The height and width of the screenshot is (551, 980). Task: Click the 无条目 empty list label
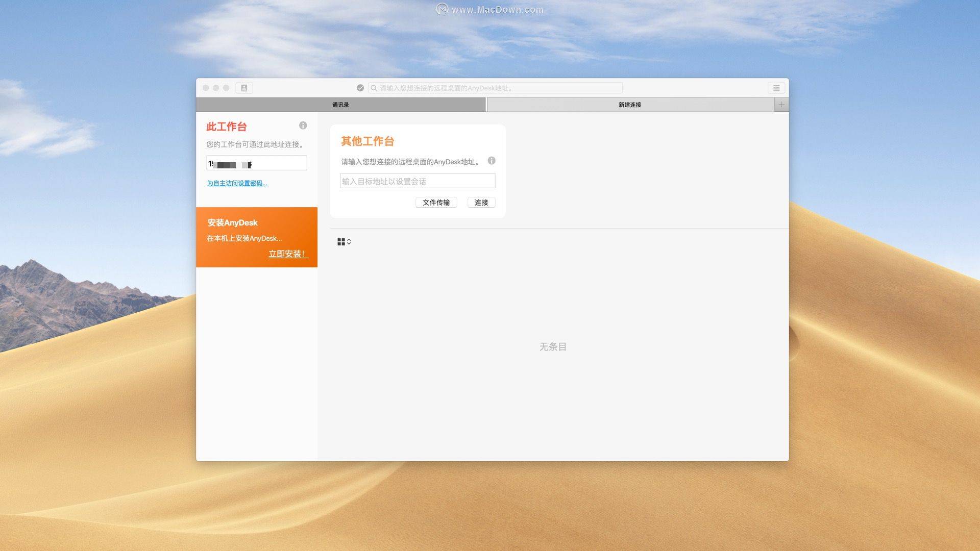[553, 347]
